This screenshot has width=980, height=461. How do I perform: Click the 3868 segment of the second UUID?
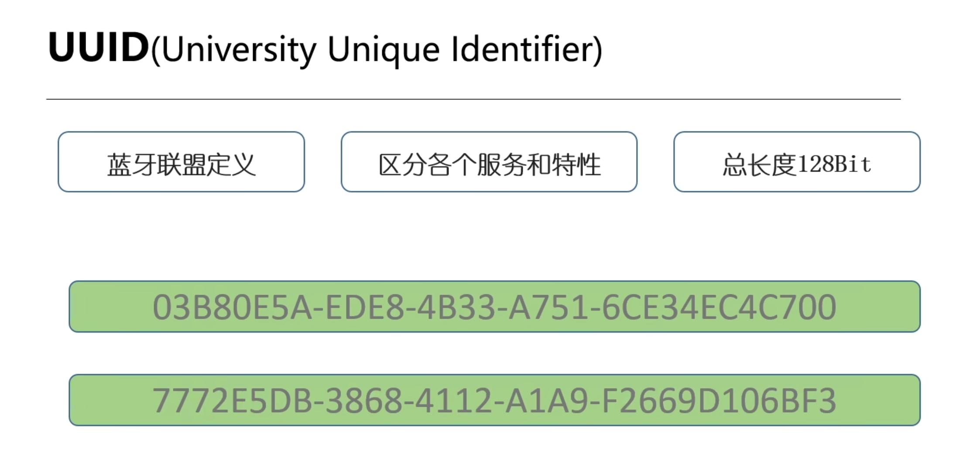[x=364, y=401]
